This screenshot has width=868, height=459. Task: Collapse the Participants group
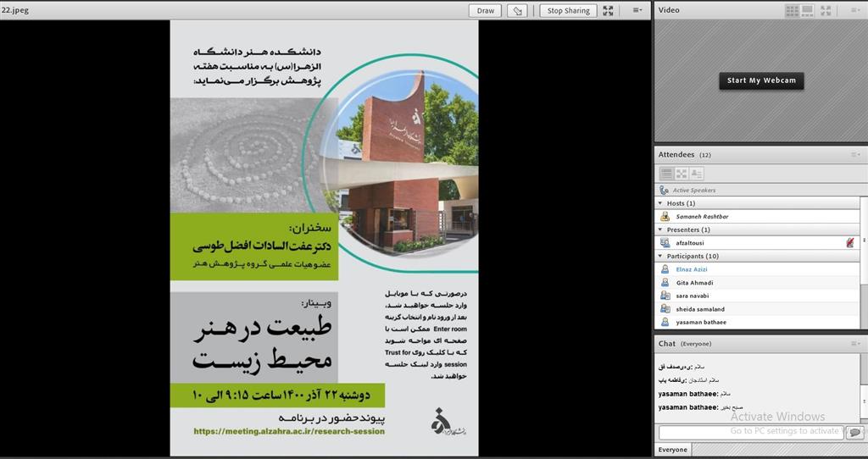[x=660, y=256]
